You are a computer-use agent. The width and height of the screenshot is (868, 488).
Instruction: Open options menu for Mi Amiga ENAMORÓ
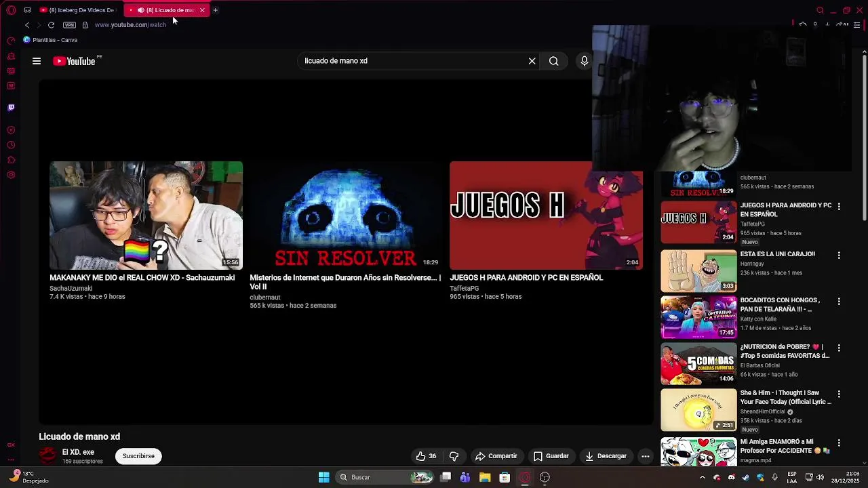click(839, 443)
